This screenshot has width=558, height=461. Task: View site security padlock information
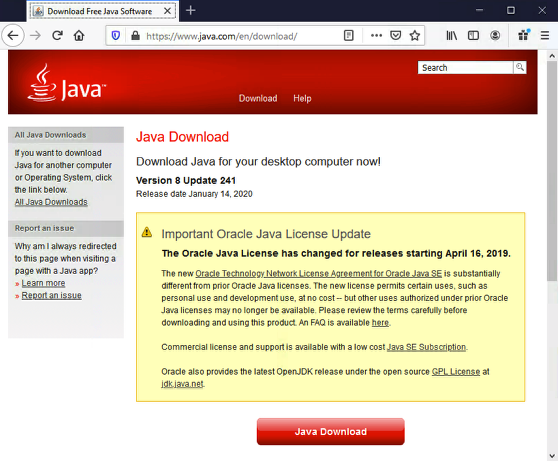pos(135,36)
